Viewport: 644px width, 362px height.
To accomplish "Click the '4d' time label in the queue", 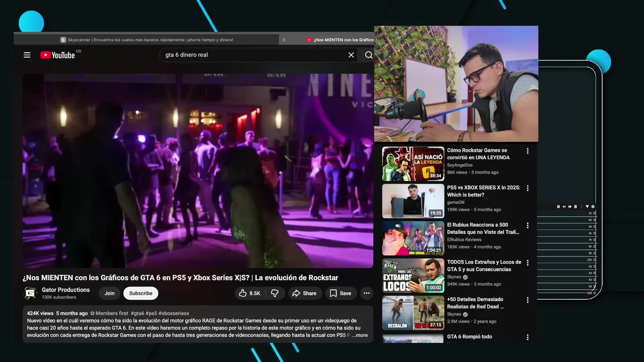I will 590,273.
